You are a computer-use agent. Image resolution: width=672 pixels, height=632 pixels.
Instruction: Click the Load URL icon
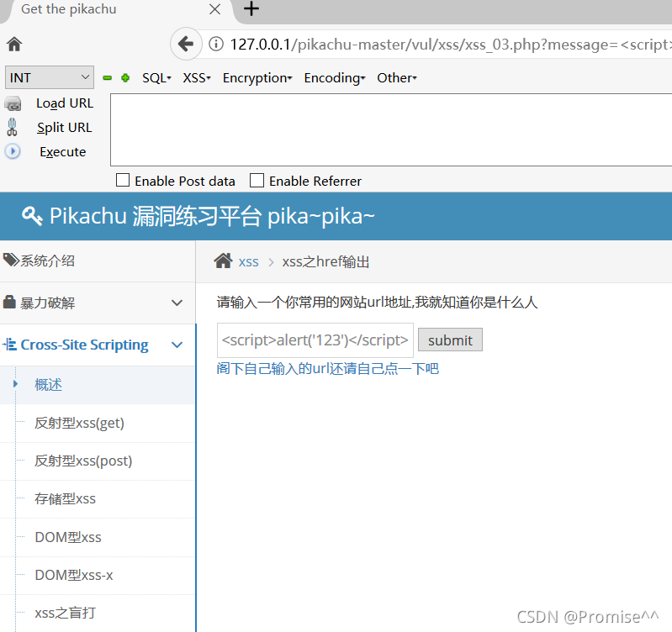13,103
